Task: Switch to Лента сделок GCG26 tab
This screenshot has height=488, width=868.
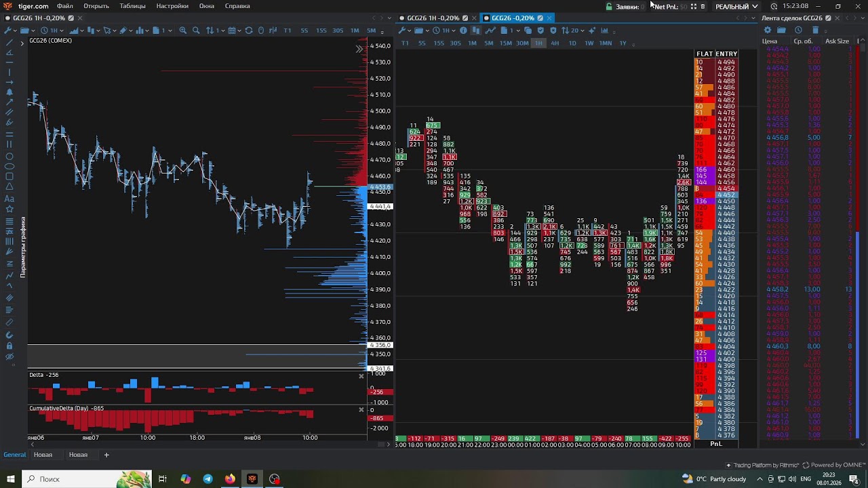Action: pos(792,18)
